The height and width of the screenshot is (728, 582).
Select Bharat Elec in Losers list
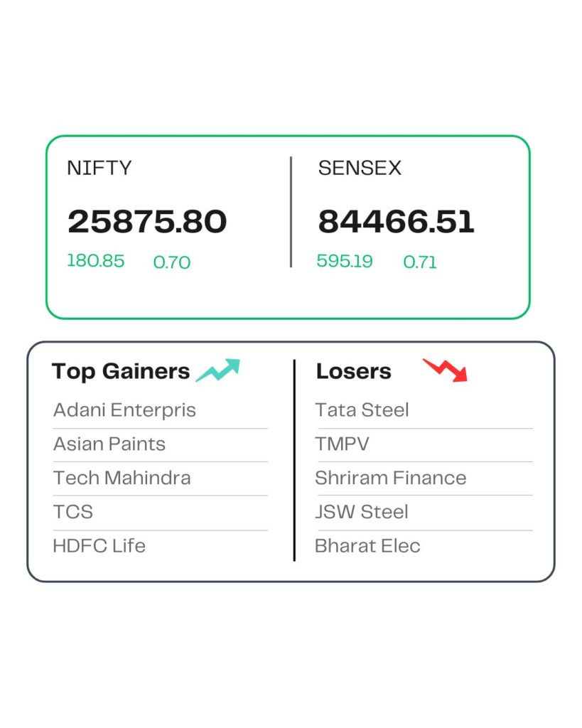(x=367, y=546)
